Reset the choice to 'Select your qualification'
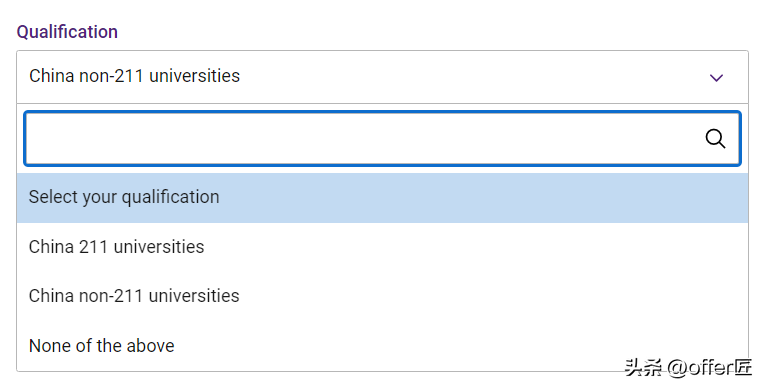The image size is (764, 389). 382,197
